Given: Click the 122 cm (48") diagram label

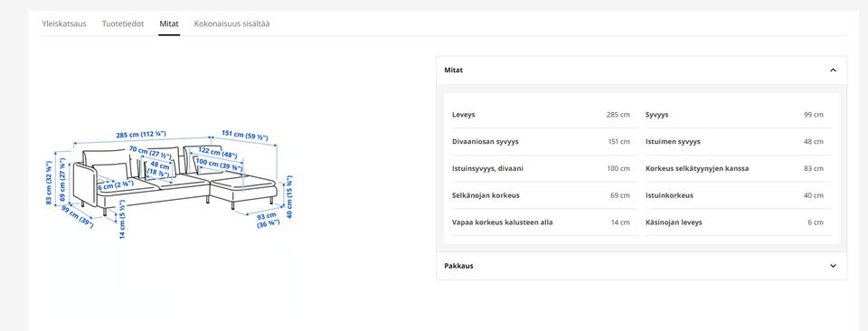Looking at the screenshot, I should [x=218, y=152].
